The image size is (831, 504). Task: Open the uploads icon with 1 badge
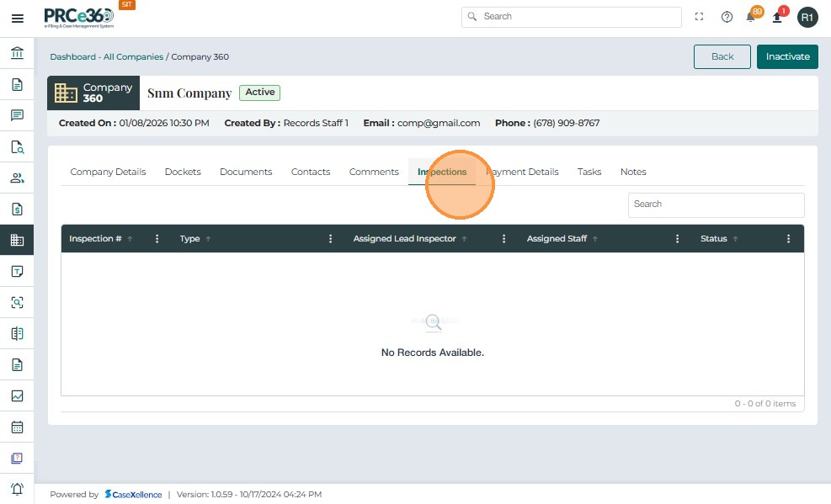pos(779,16)
